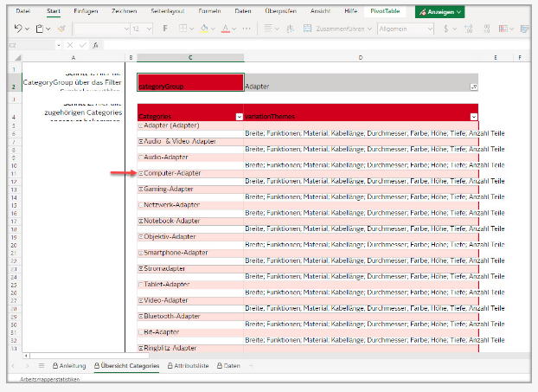Screen dimensions: 538x392
Task: Click the green Anzeigen button
Action: point(440,12)
